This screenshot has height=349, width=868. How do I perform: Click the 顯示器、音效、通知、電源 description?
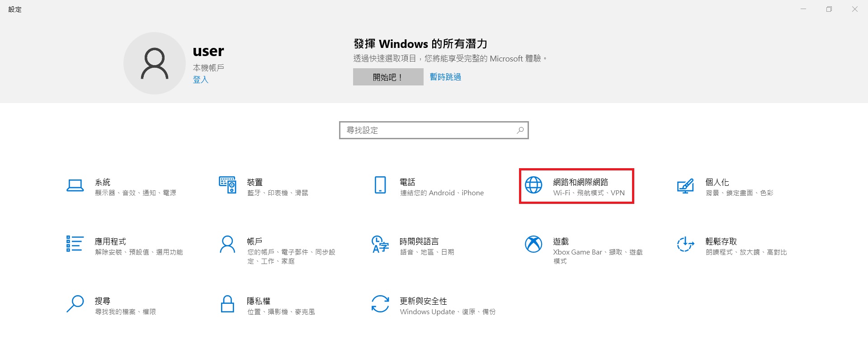click(136, 193)
